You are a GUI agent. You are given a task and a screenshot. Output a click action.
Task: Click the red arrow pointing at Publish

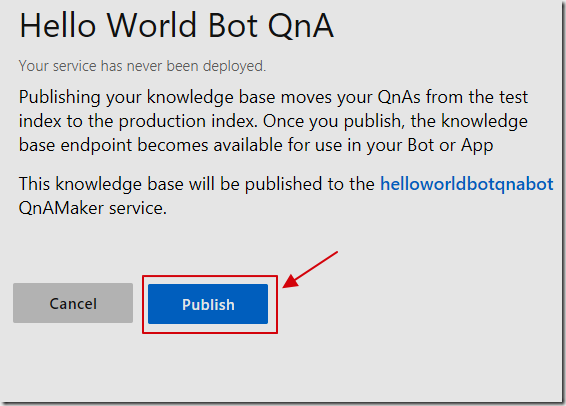(x=310, y=270)
